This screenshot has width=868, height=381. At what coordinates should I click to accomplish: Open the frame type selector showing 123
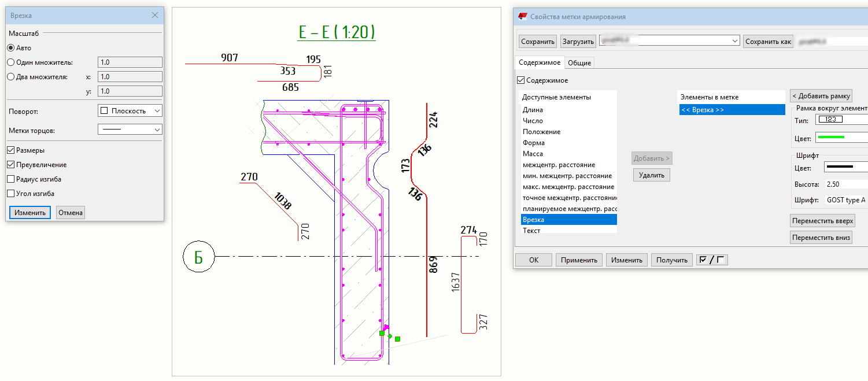841,120
